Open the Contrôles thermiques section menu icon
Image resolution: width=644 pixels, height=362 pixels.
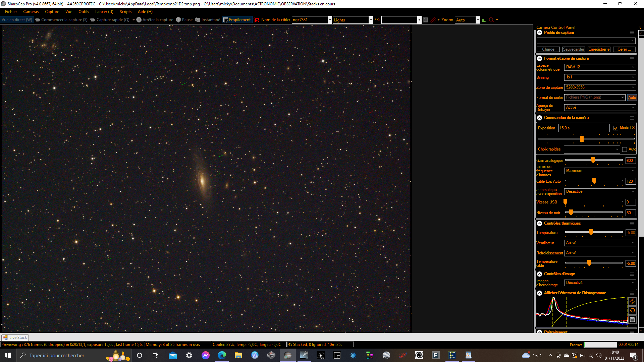tap(632, 223)
